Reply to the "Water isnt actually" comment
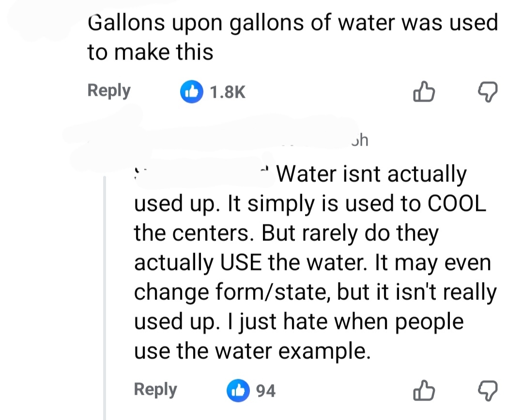Screen dimensions: 523x420 click(155, 390)
